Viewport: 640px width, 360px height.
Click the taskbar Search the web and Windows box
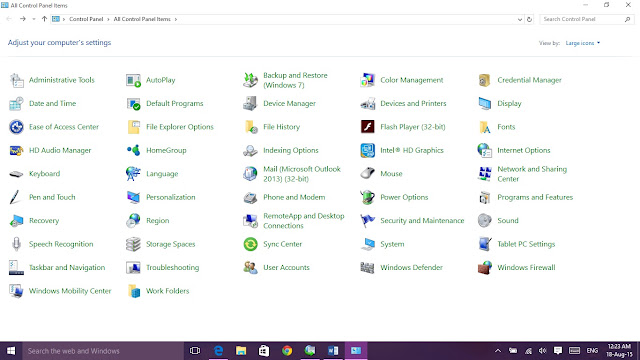(103, 351)
